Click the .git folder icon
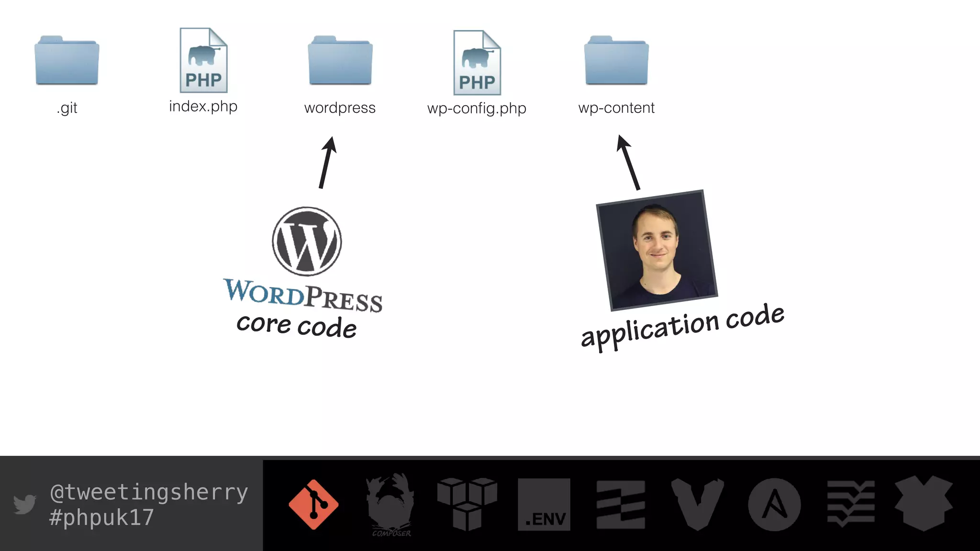The image size is (980, 551). pos(67,60)
